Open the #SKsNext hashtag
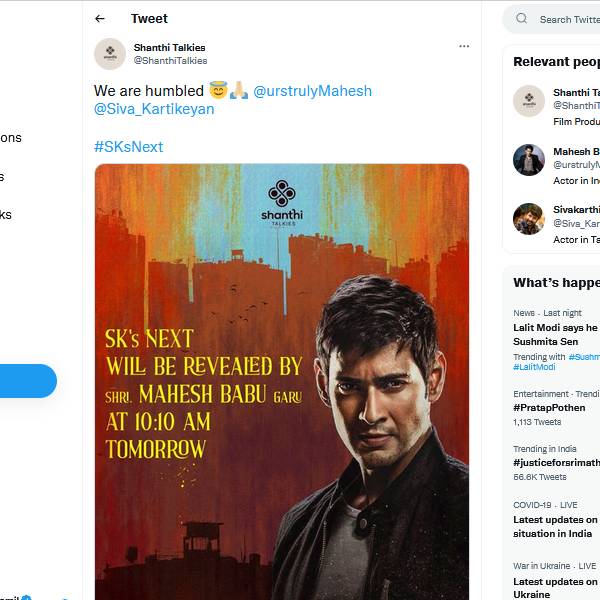 (x=128, y=147)
